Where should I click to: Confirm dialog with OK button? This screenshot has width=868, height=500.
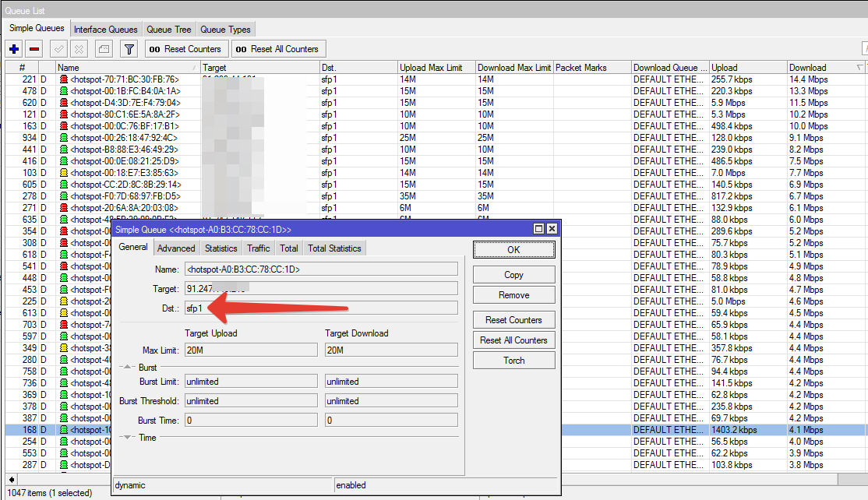click(513, 249)
